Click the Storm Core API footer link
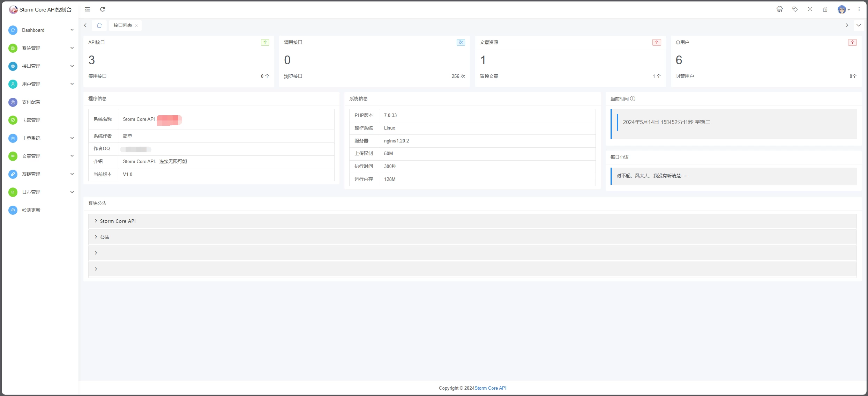Screen dimensions: 868x396 coord(490,388)
